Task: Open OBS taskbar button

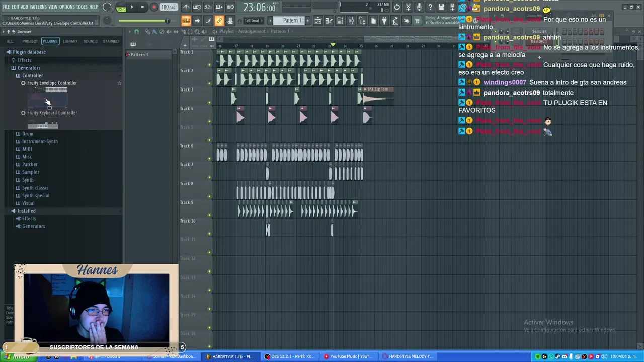Action: (290, 356)
